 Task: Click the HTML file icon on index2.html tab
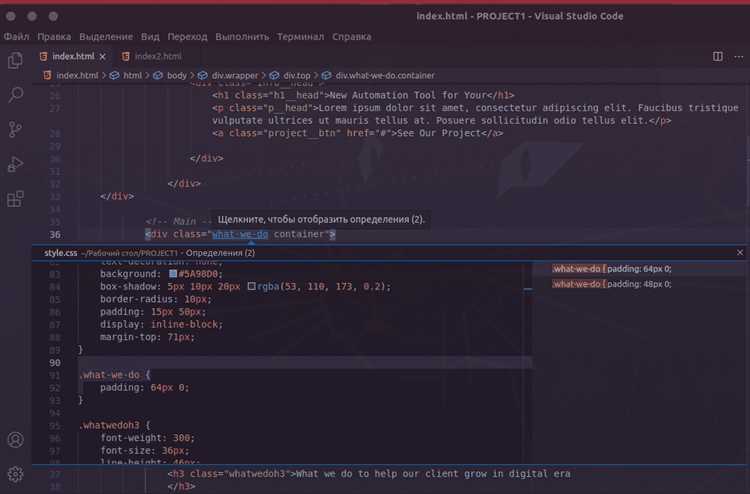[125, 56]
